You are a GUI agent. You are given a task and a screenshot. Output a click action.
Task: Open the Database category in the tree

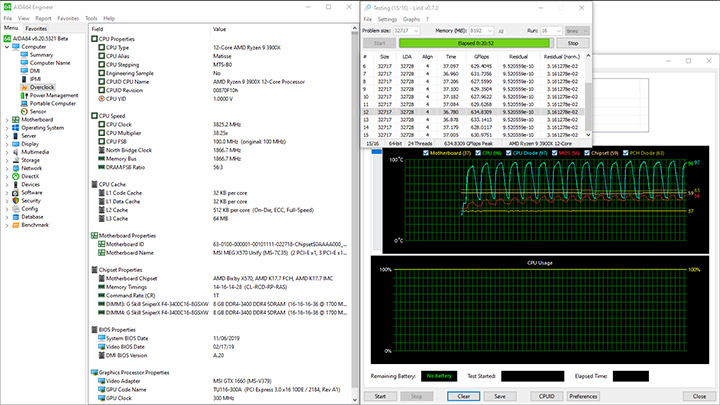pyautogui.click(x=33, y=216)
